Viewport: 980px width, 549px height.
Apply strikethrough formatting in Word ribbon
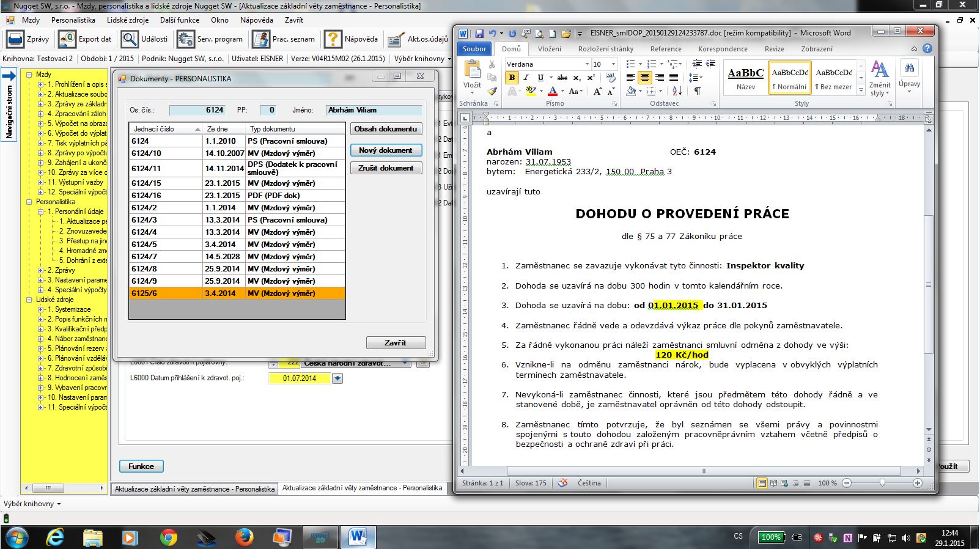[562, 78]
